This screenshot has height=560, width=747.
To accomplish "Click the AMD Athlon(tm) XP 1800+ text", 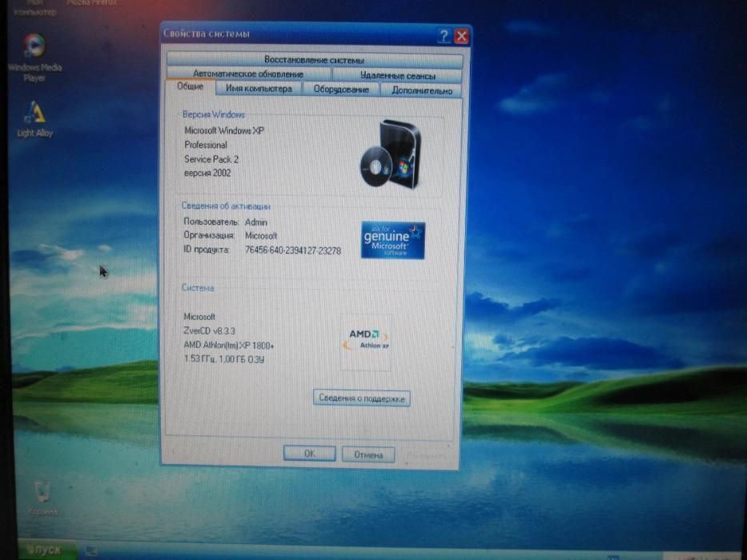I will pyautogui.click(x=229, y=345).
